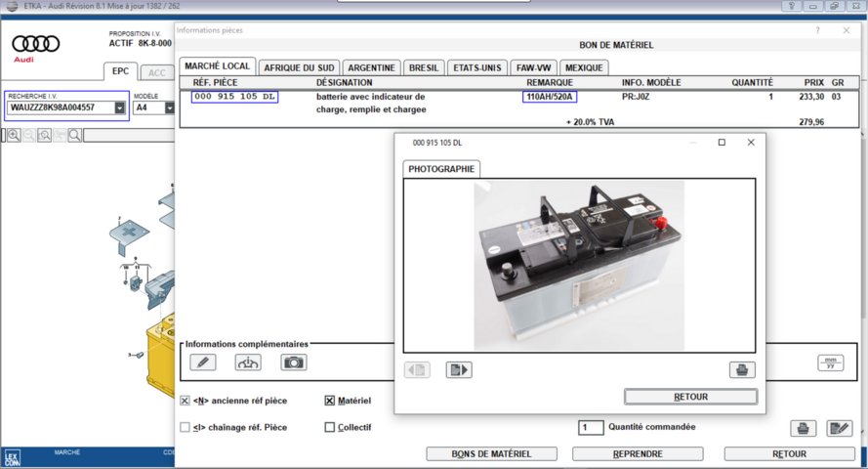Screen dimensions: 868x469
Task: Click the INFO. MODÈLE column header
Action: [x=651, y=82]
